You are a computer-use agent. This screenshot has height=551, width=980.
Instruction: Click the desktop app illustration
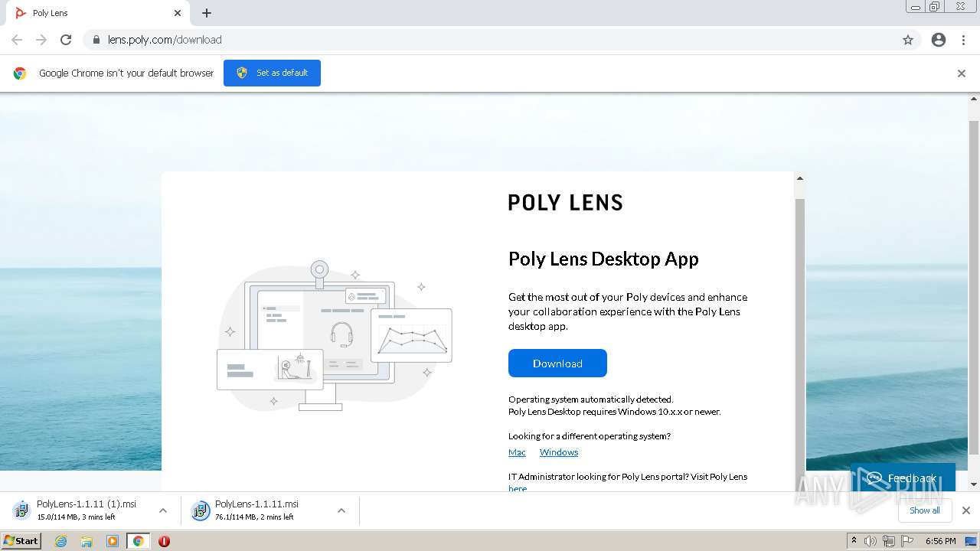[x=335, y=336]
